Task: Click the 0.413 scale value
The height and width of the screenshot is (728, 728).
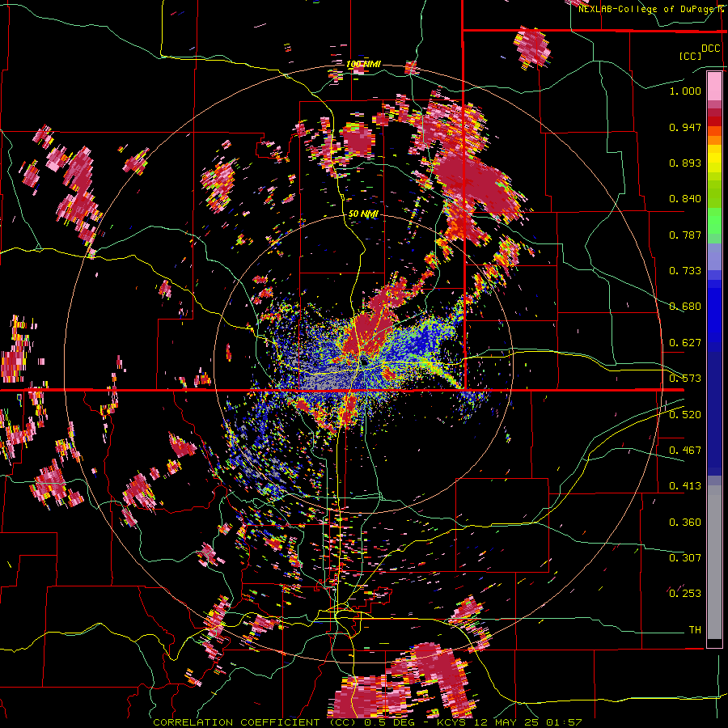Action: click(x=685, y=486)
